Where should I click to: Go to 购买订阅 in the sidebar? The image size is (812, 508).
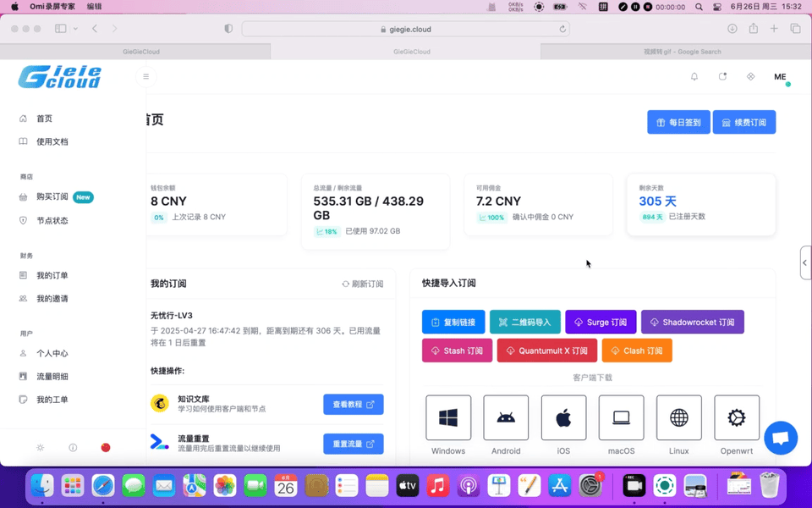52,197
